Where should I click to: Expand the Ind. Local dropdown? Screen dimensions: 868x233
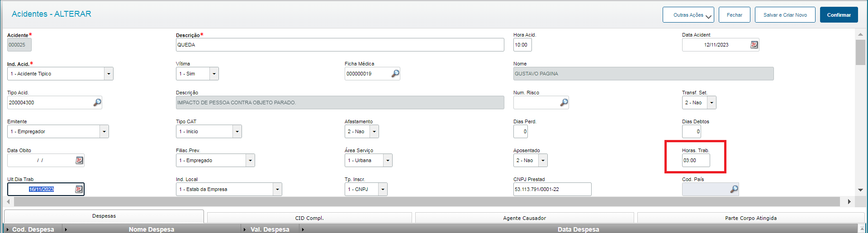click(277, 189)
